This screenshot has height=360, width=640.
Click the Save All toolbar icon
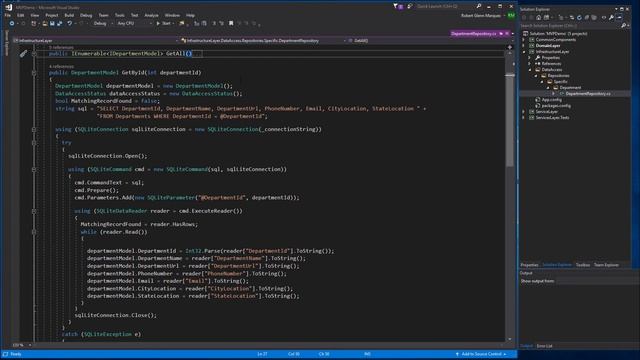coord(60,24)
